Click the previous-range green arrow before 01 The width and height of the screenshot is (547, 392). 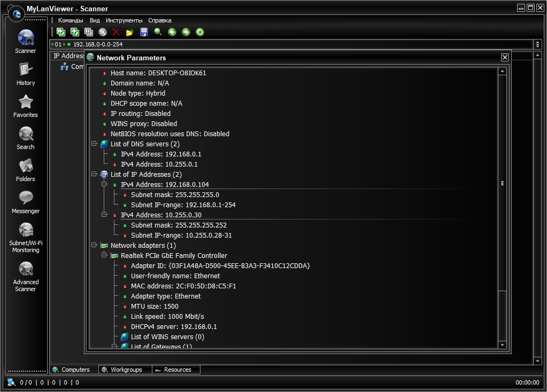[52, 44]
